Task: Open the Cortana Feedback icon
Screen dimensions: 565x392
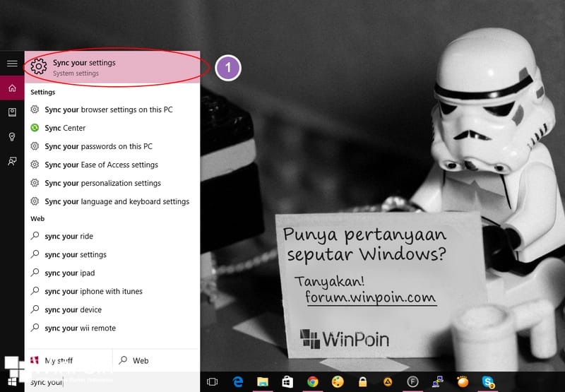Action: pyautogui.click(x=12, y=161)
